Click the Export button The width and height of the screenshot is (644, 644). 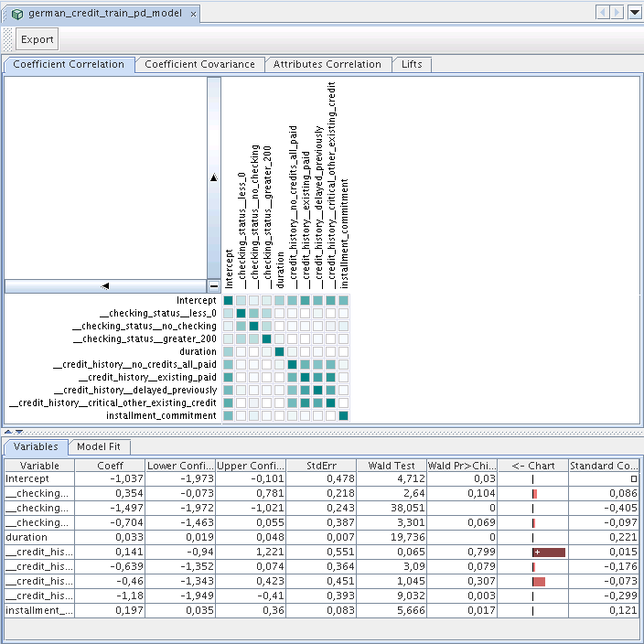tap(37, 39)
